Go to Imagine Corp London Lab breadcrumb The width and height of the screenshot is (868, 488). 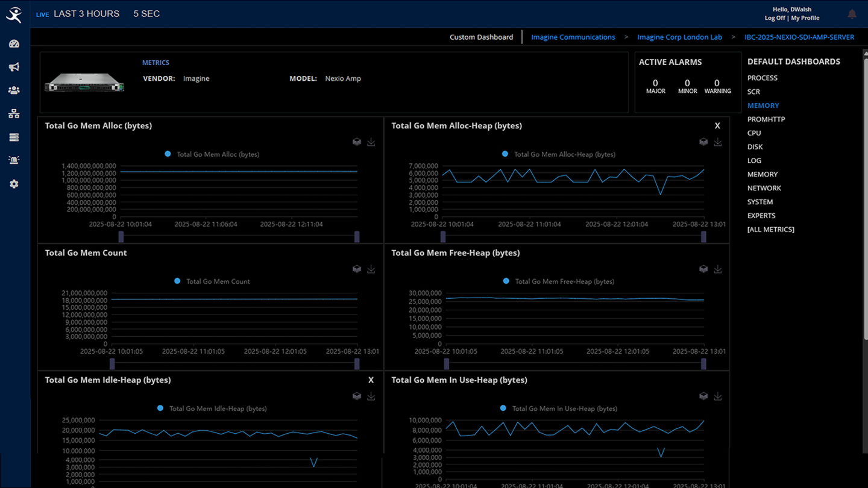(x=680, y=37)
